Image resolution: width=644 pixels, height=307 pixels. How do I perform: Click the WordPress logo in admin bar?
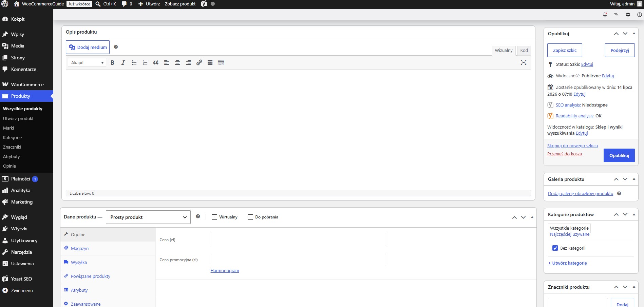(5, 4)
